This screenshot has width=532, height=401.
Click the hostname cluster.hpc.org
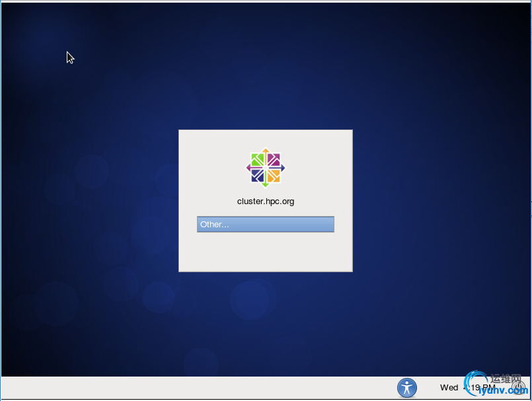(x=266, y=201)
